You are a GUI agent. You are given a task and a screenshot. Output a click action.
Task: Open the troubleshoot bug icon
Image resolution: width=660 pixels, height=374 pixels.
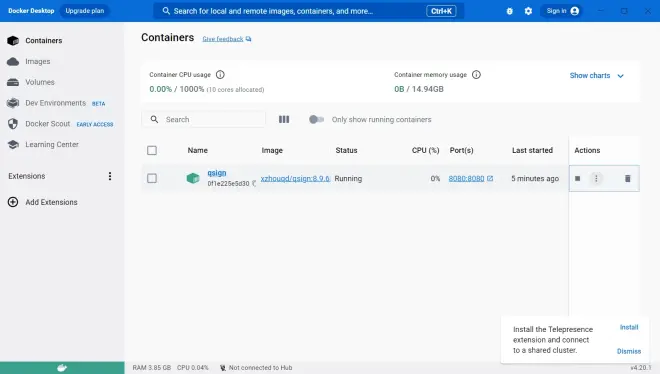[x=509, y=11]
